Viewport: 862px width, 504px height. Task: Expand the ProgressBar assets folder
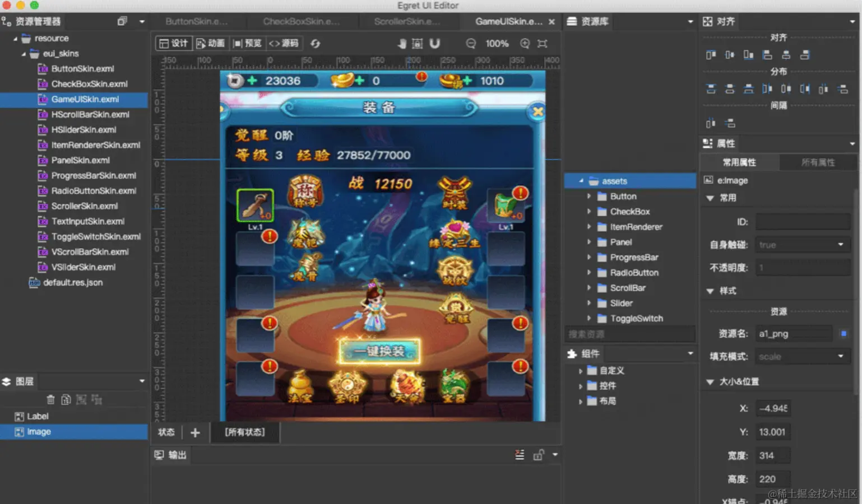(x=589, y=258)
